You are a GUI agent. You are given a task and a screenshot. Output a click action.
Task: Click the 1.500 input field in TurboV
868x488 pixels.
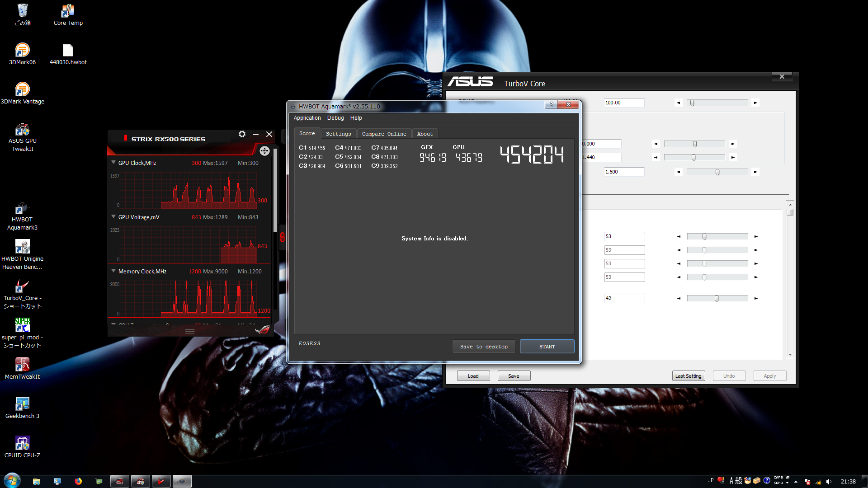tap(624, 172)
